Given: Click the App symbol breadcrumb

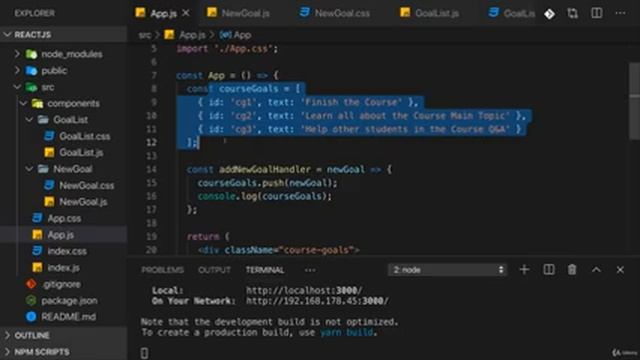Looking at the screenshot, I should [235, 35].
